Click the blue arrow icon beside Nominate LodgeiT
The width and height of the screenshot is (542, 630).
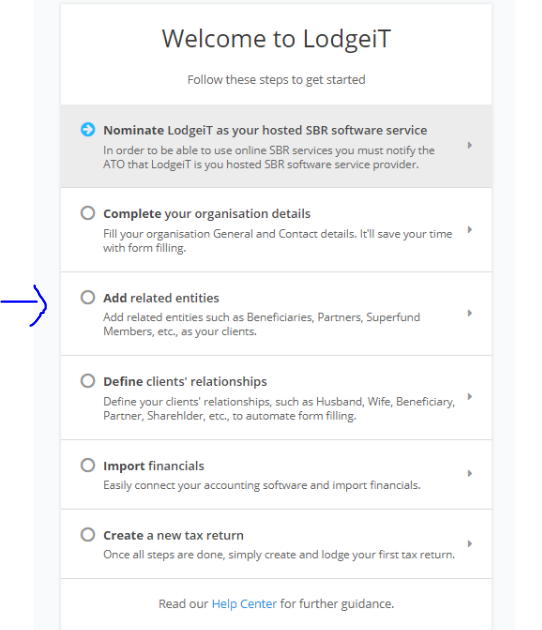click(x=88, y=129)
